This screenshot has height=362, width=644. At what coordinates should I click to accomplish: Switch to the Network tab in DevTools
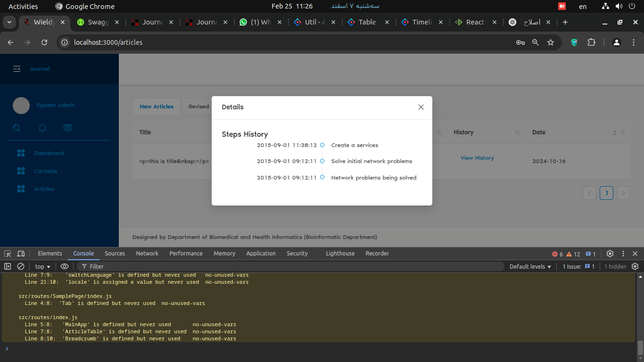147,254
